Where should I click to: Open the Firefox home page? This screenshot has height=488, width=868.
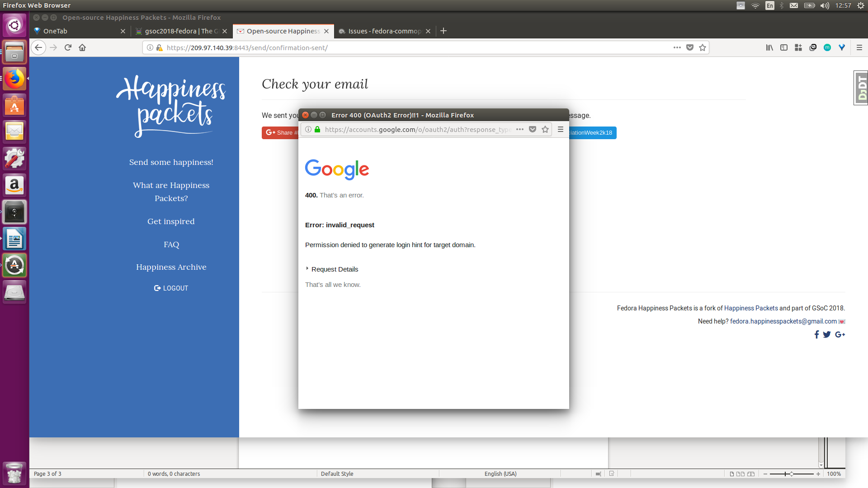[x=82, y=47]
